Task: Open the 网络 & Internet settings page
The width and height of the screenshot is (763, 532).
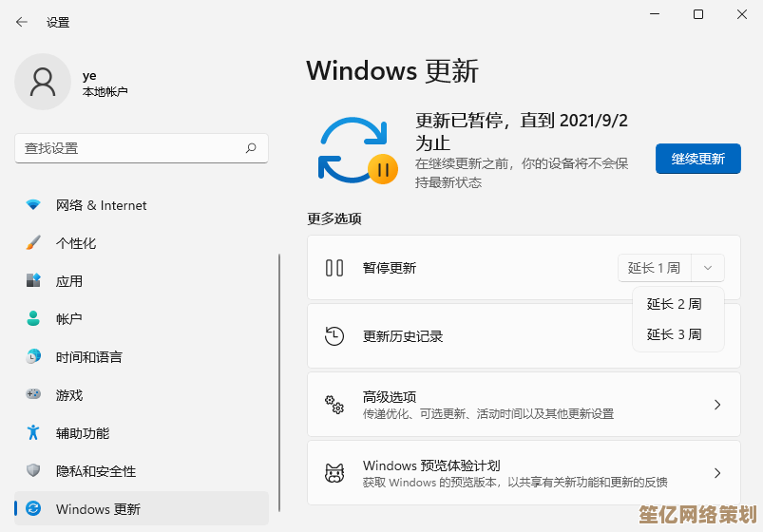Action: [x=142, y=205]
